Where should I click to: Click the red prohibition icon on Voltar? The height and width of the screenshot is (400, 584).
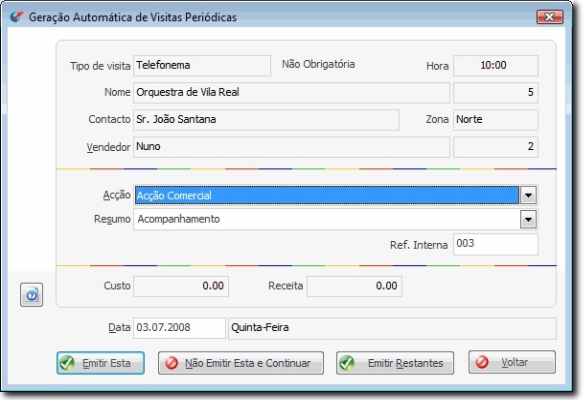tap(482, 362)
